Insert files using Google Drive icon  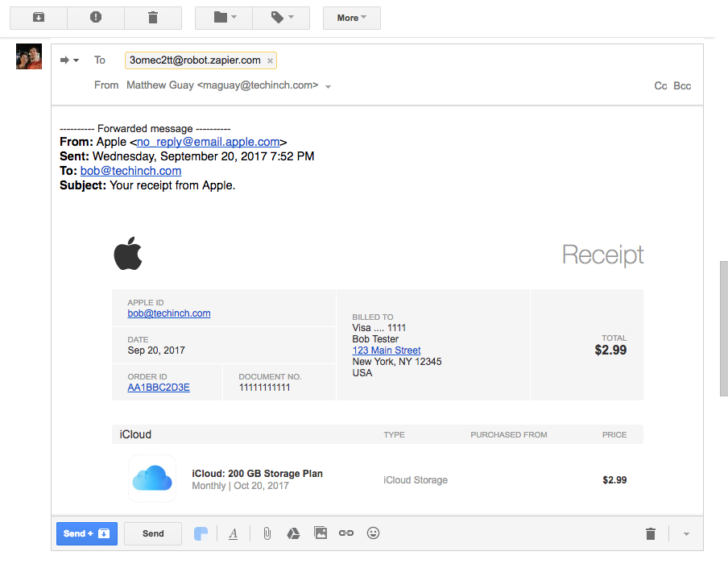[293, 533]
